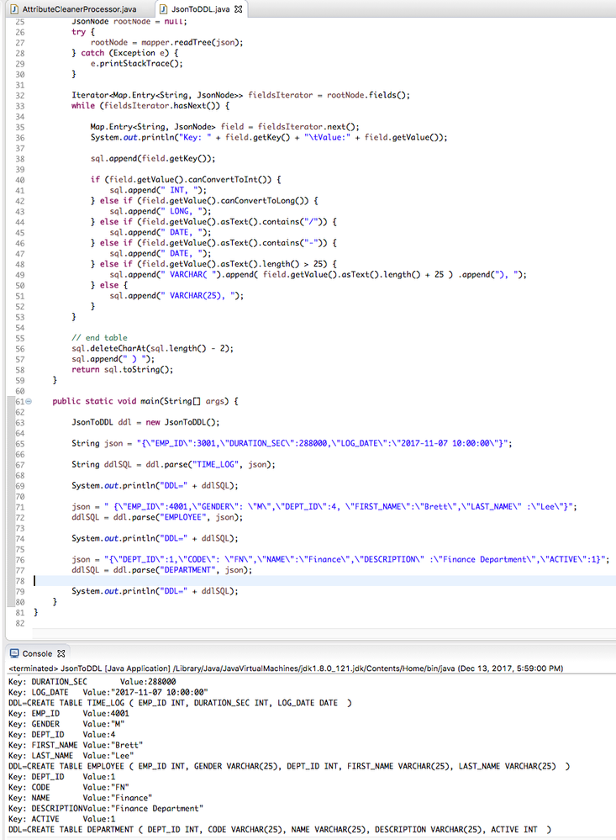Click the Console monitor icon
Viewport: 616px width, 840px height.
tap(14, 653)
